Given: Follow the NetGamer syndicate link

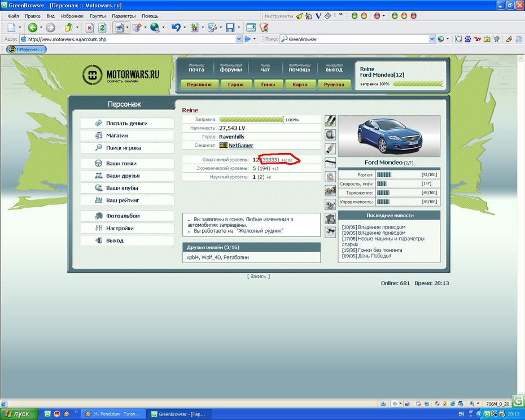Looking at the screenshot, I should coord(240,145).
